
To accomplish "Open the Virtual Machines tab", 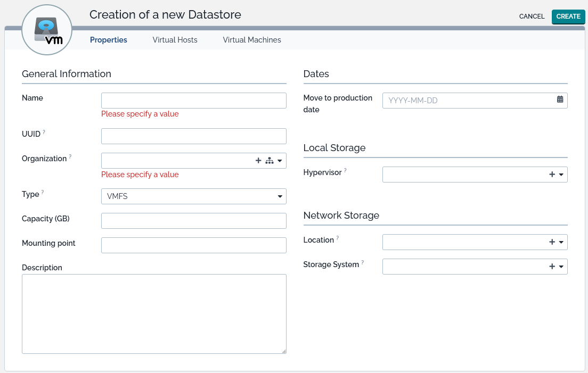I will coord(252,40).
